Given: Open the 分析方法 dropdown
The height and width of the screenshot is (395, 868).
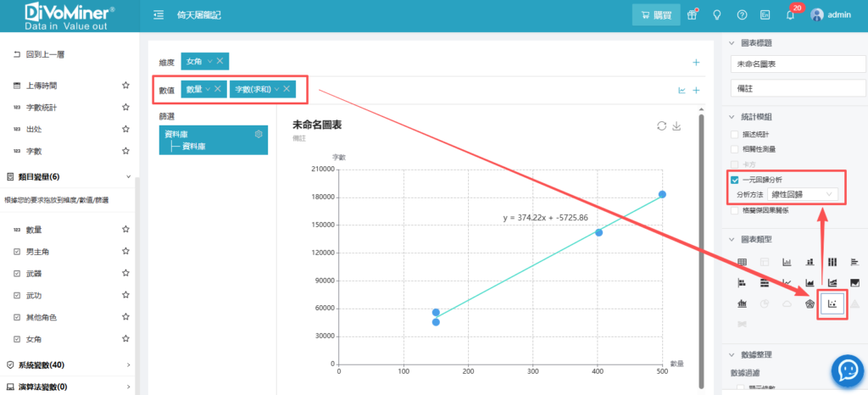Looking at the screenshot, I should point(802,194).
